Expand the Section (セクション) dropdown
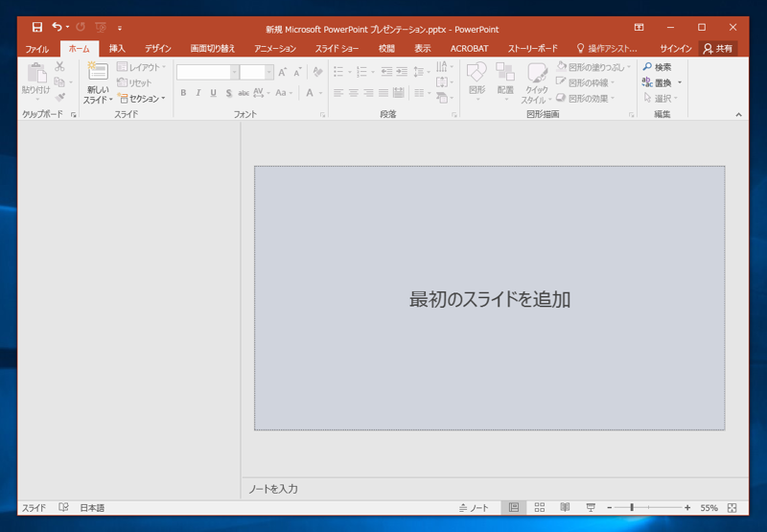The image size is (767, 532). coord(163,99)
